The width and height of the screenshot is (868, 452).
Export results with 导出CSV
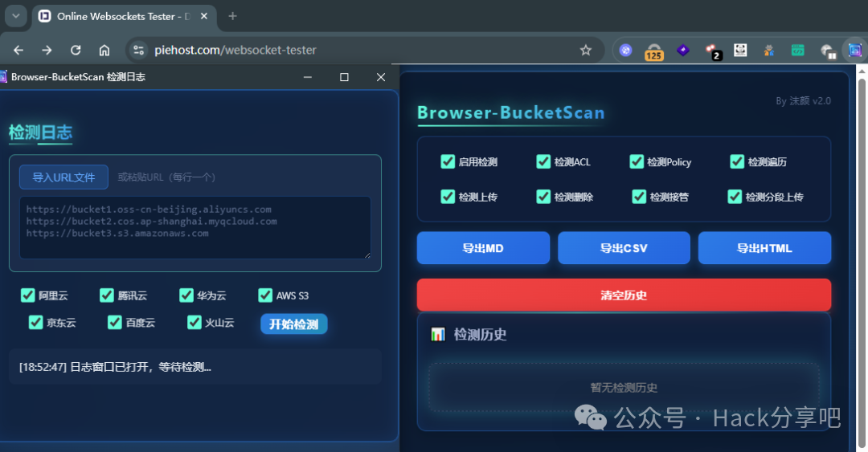click(624, 248)
